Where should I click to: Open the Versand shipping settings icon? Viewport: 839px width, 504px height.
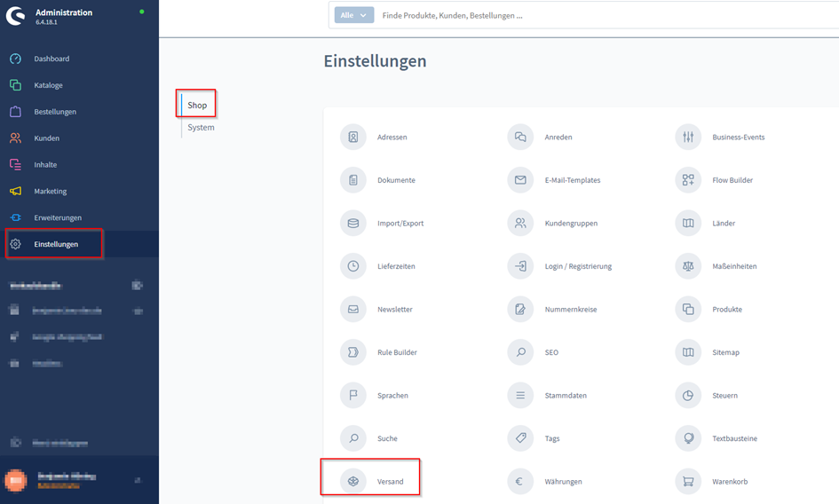pyautogui.click(x=353, y=481)
